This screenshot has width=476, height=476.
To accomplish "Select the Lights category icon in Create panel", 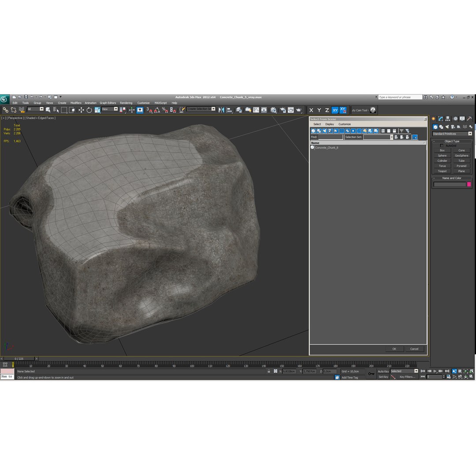I will (x=447, y=127).
